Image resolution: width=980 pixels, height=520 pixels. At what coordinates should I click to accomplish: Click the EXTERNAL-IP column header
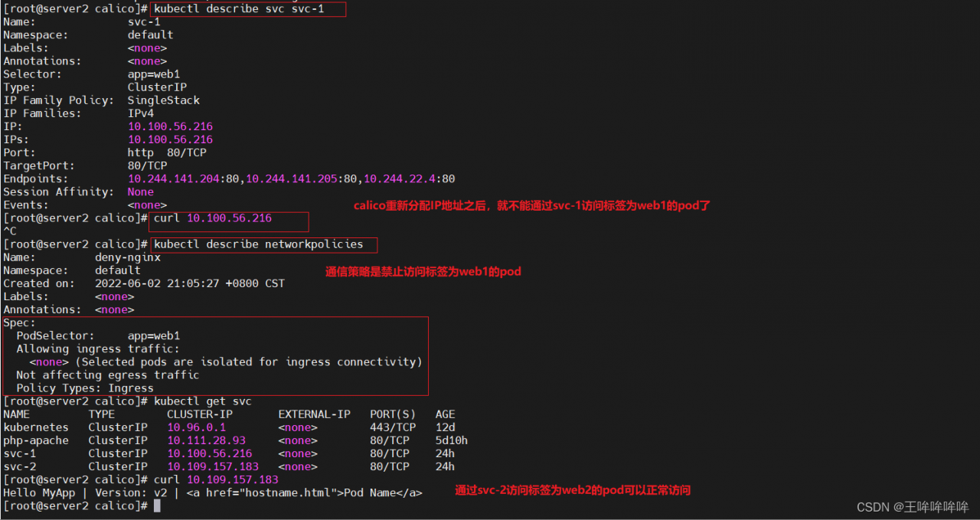[314, 414]
